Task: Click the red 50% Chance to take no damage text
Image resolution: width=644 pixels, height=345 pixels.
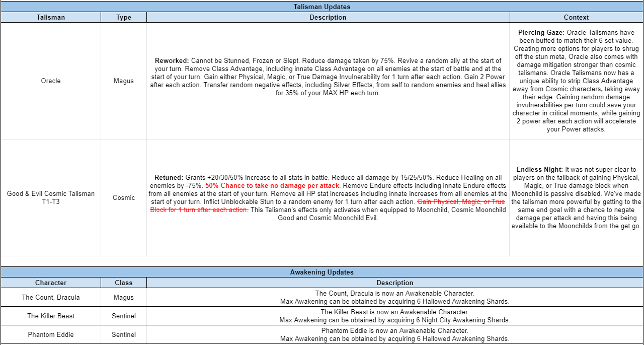Action: point(273,185)
